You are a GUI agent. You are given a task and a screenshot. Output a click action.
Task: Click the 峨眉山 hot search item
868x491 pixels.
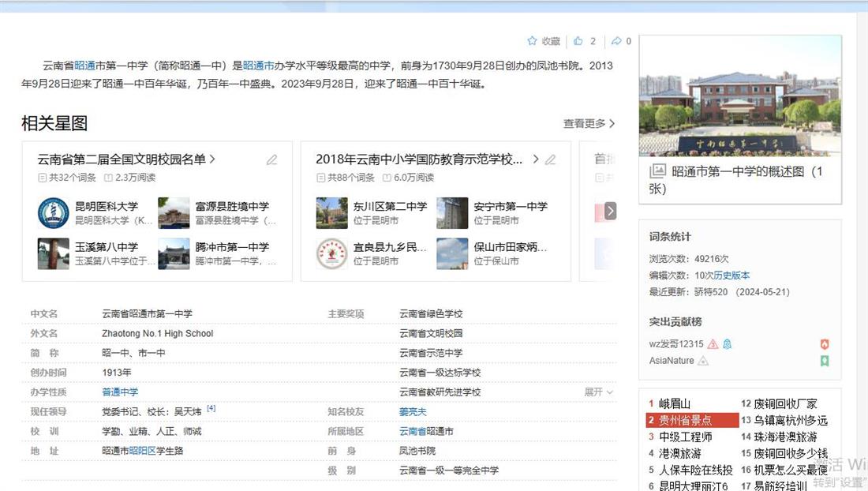point(674,404)
